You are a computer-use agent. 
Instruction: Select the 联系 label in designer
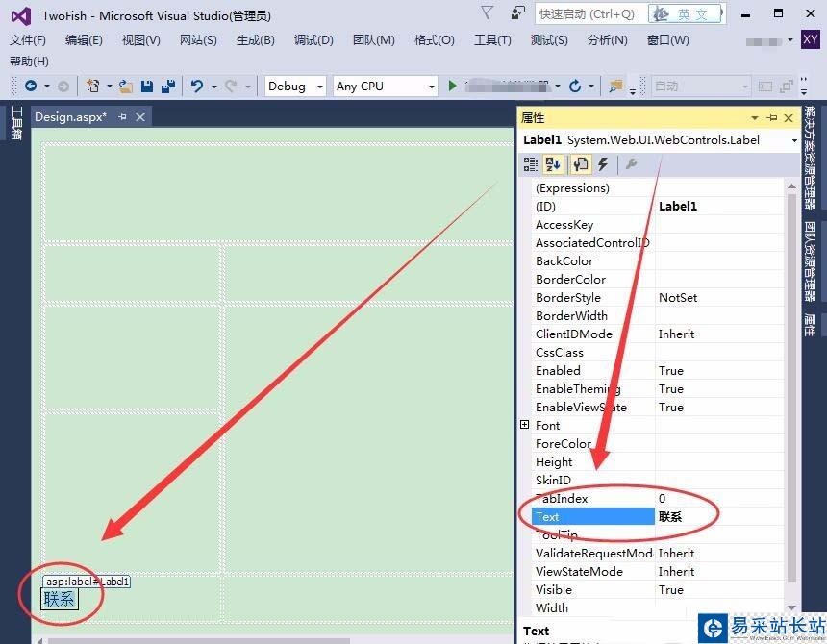tap(60, 599)
